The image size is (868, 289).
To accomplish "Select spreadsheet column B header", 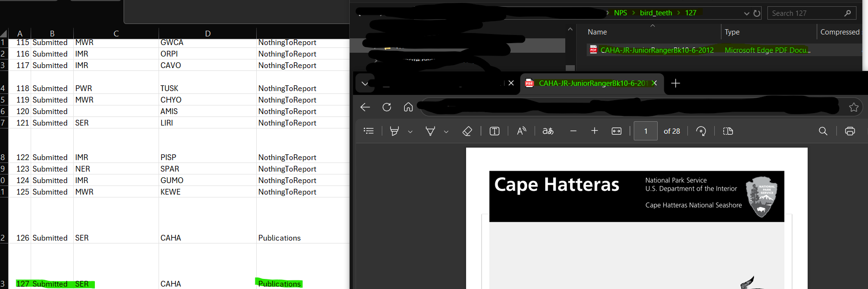I will click(52, 34).
